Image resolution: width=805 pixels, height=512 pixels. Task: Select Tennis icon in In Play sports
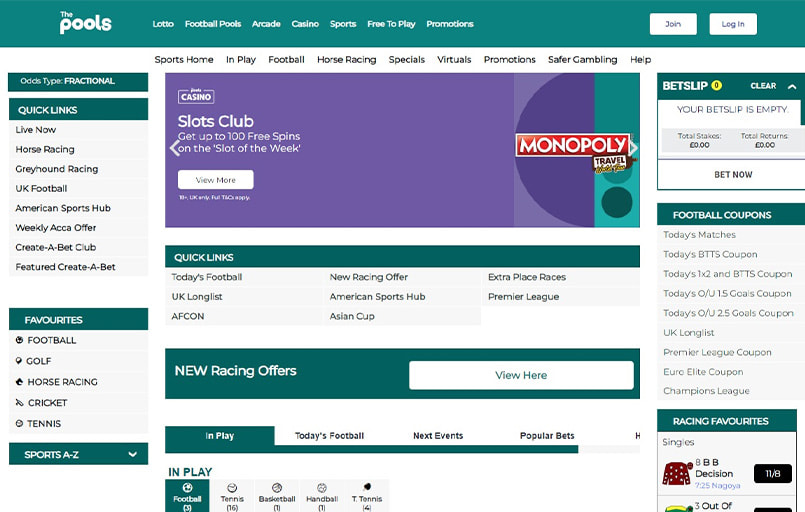coord(232,496)
